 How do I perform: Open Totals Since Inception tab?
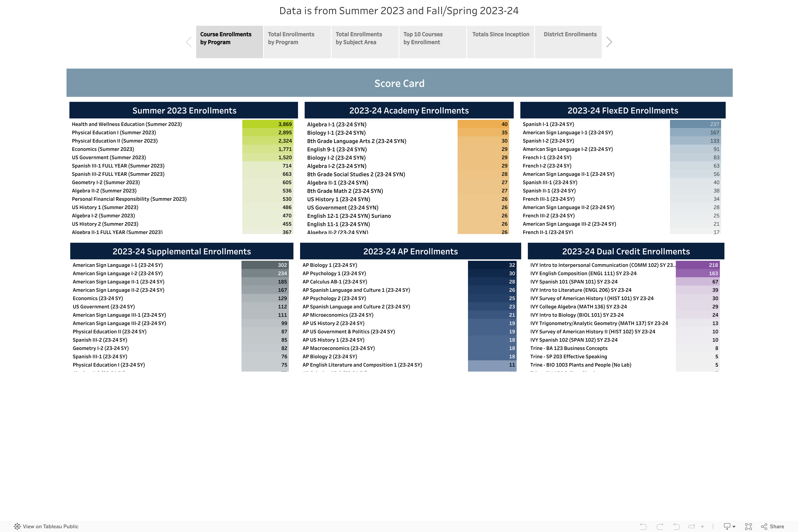(500, 42)
